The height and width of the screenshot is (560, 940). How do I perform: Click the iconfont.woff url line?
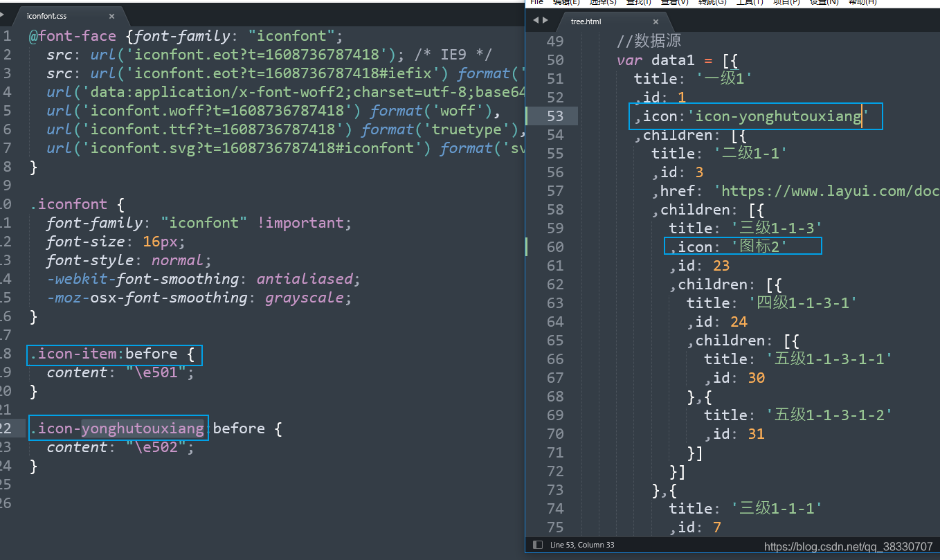(273, 111)
